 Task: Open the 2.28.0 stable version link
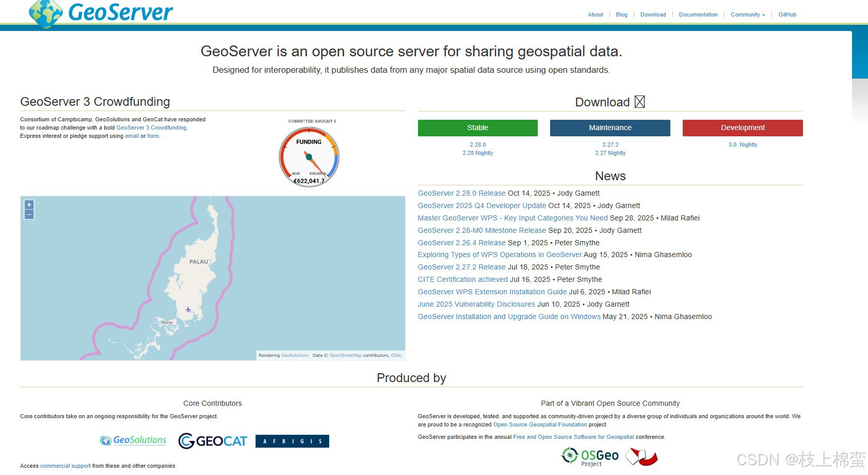pyautogui.click(x=478, y=145)
